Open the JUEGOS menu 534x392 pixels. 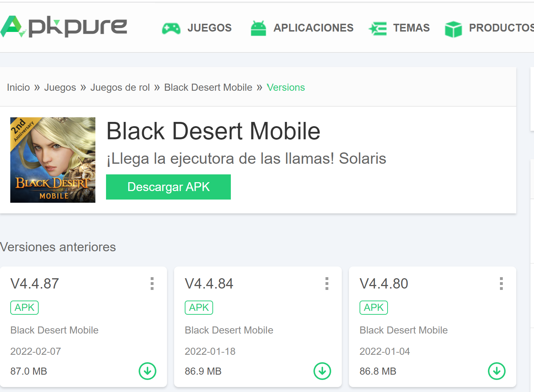209,28
